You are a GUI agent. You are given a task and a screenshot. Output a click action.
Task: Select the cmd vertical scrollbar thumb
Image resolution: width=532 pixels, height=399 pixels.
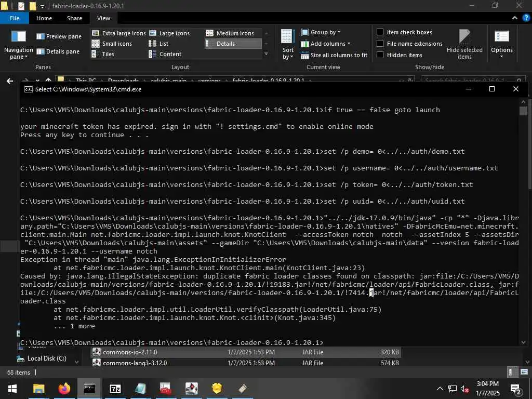pyautogui.click(x=523, y=111)
